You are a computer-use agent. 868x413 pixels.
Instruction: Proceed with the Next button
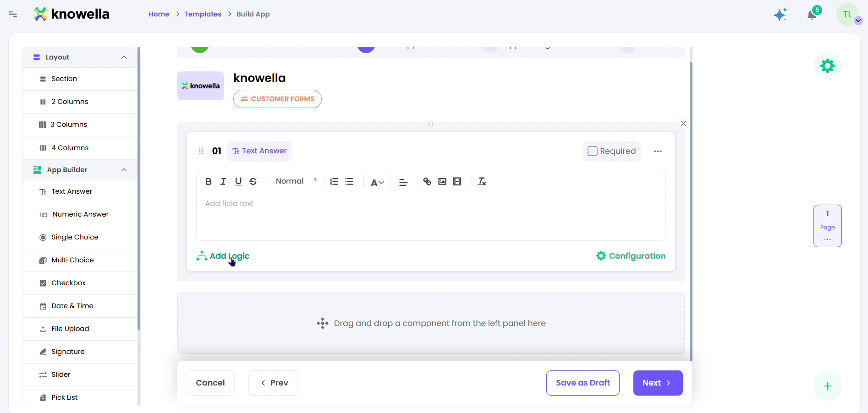658,383
